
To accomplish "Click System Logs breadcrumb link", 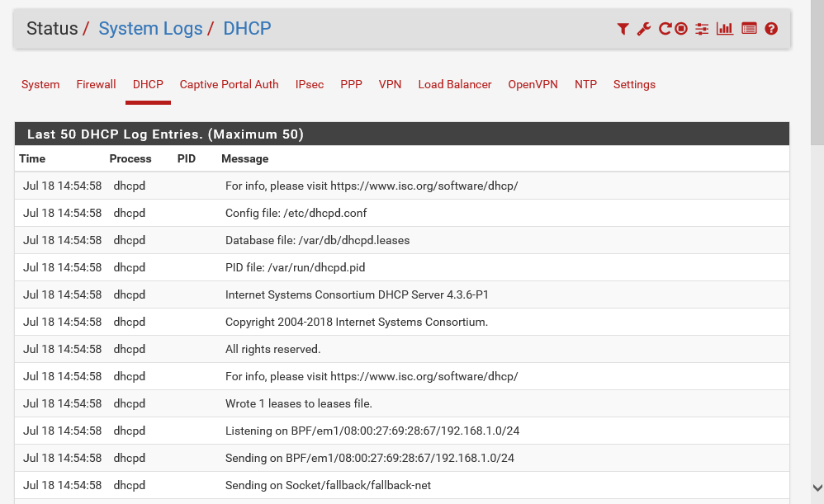I will [x=150, y=29].
